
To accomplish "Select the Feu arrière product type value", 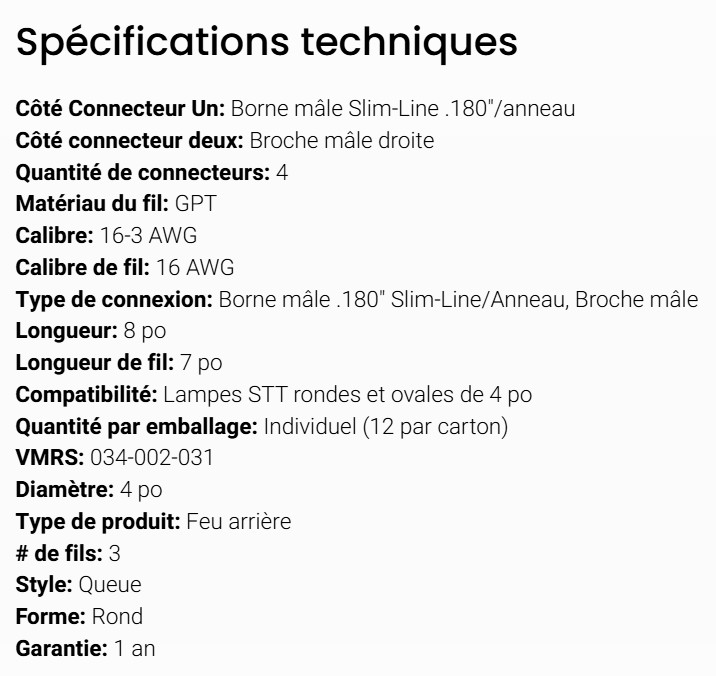I will [x=238, y=522].
